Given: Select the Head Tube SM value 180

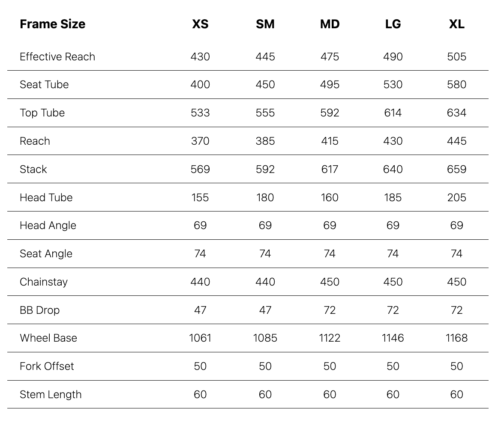Looking at the screenshot, I should (x=265, y=197).
